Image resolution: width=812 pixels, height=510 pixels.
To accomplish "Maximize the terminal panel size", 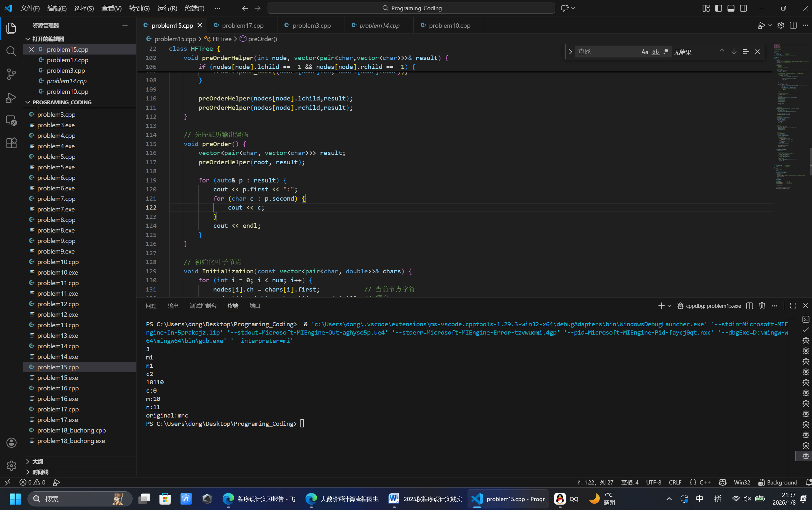I will pyautogui.click(x=793, y=306).
